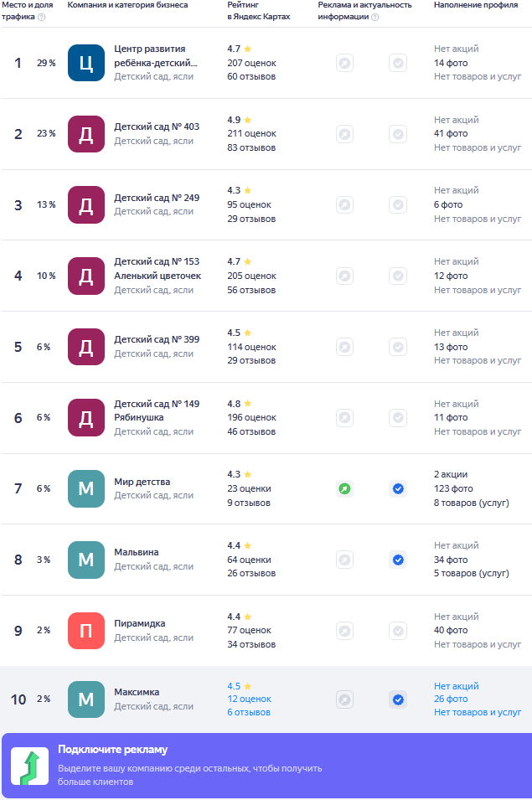This screenshot has height=800, width=532.
Task: Click green advertising icon for Мир детства
Action: click(x=344, y=488)
